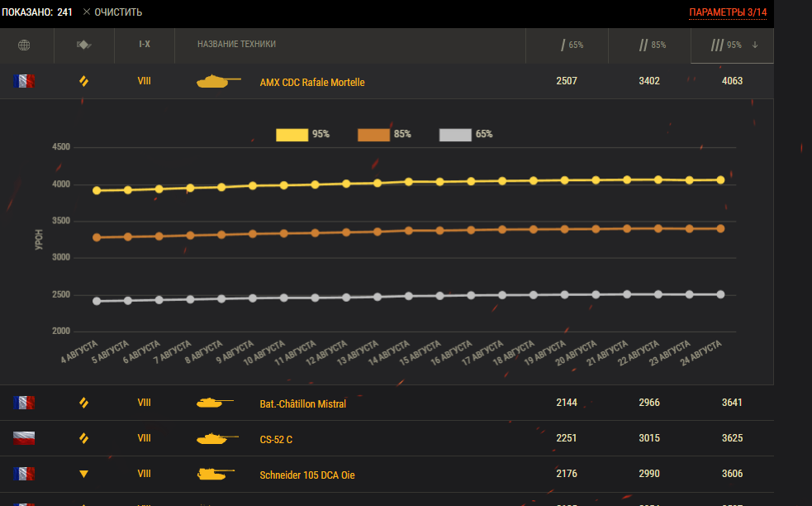Sort by the I-X tier column
Screen dimensions: 812x506
point(145,45)
